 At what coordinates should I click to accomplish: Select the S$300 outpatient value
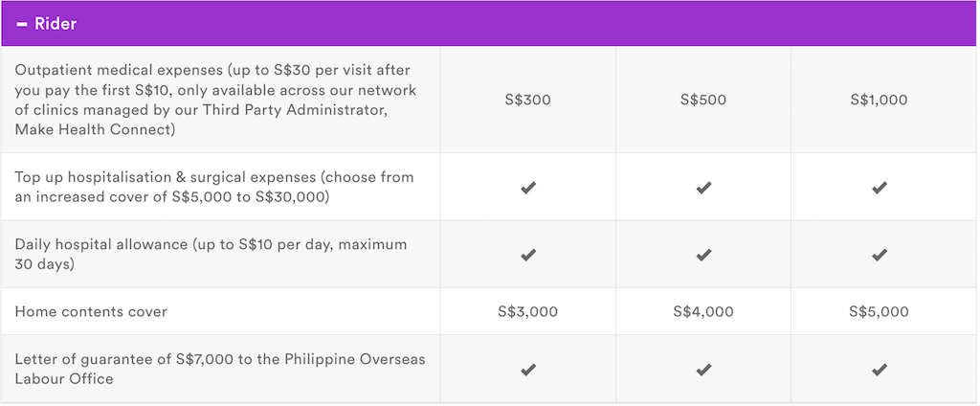(528, 101)
